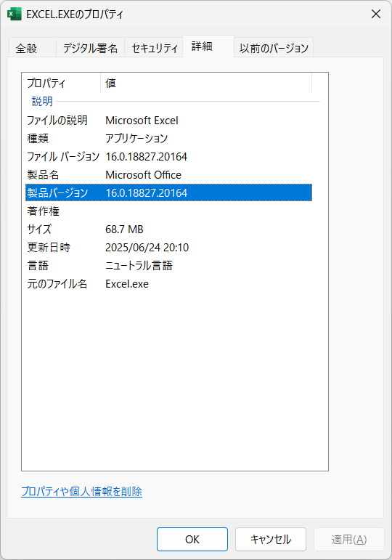392x560 pixels.
Task: Click the Microsoft Excel value
Action: (142, 121)
